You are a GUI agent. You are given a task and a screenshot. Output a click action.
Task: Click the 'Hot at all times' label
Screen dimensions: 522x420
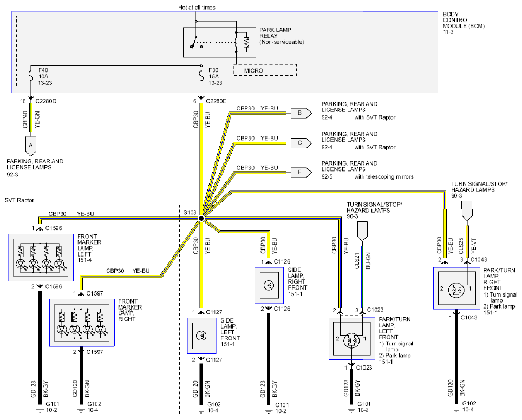point(197,8)
